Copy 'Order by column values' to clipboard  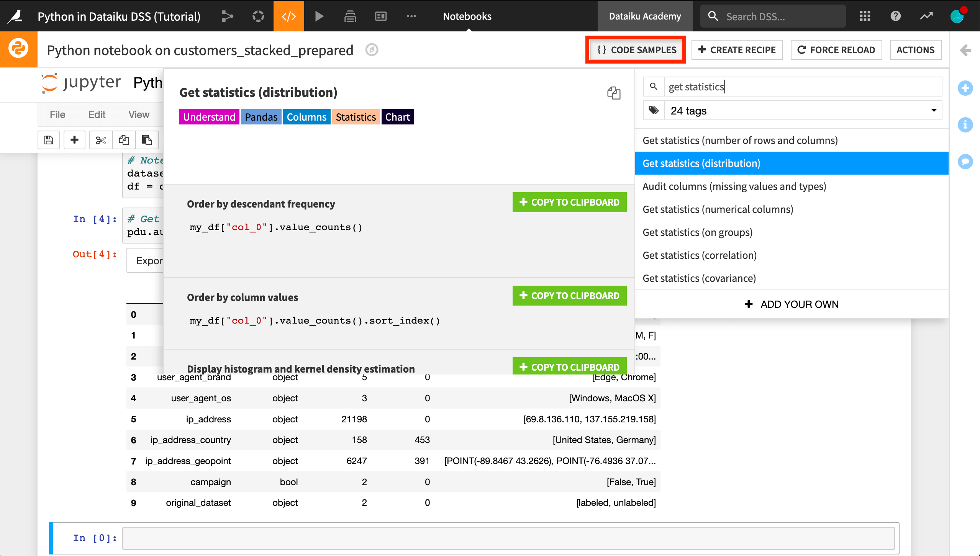tap(569, 296)
